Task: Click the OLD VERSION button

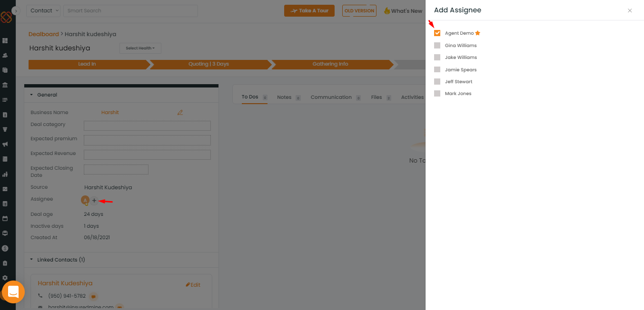Action: [x=359, y=10]
